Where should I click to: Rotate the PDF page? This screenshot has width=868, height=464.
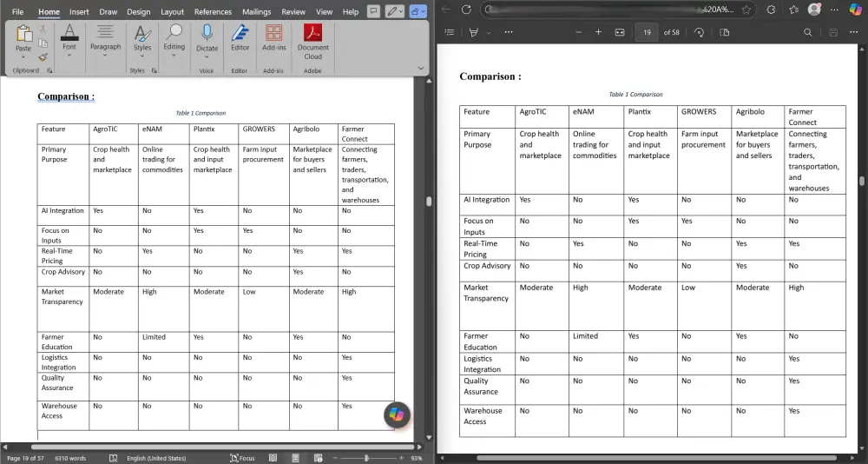coord(699,32)
